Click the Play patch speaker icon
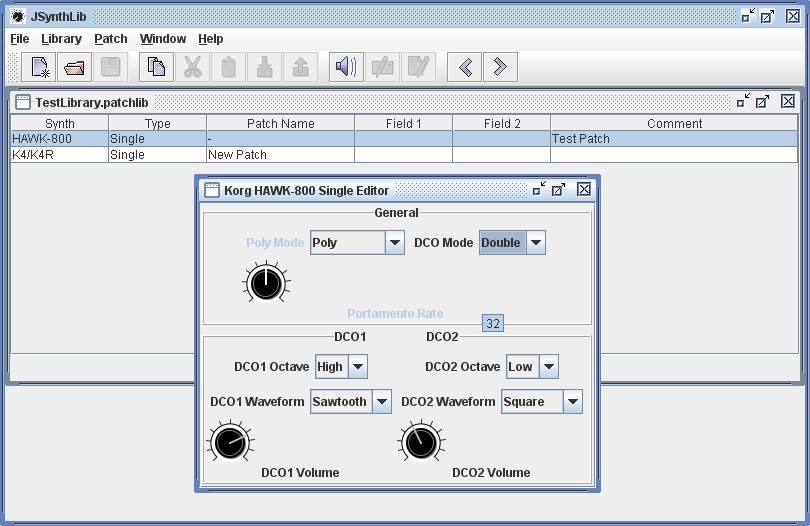810x526 pixels. pos(346,67)
